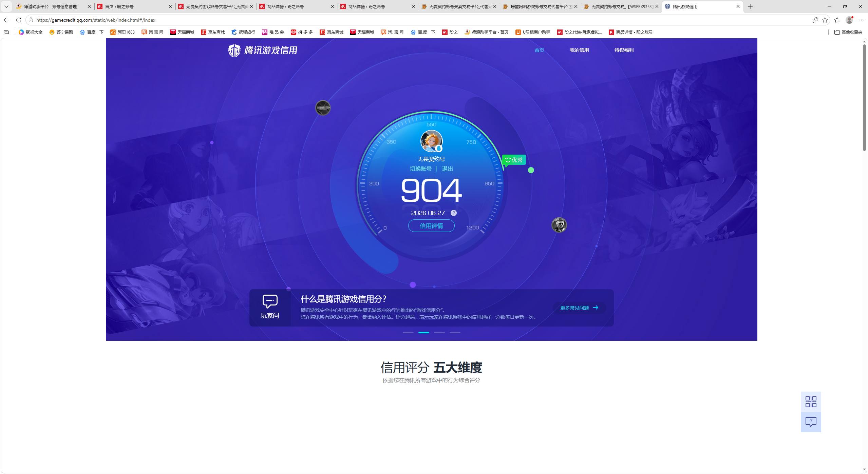Viewport: 868px width, 474px height.
Task: Select third carousel indicator dash
Action: [439, 333]
